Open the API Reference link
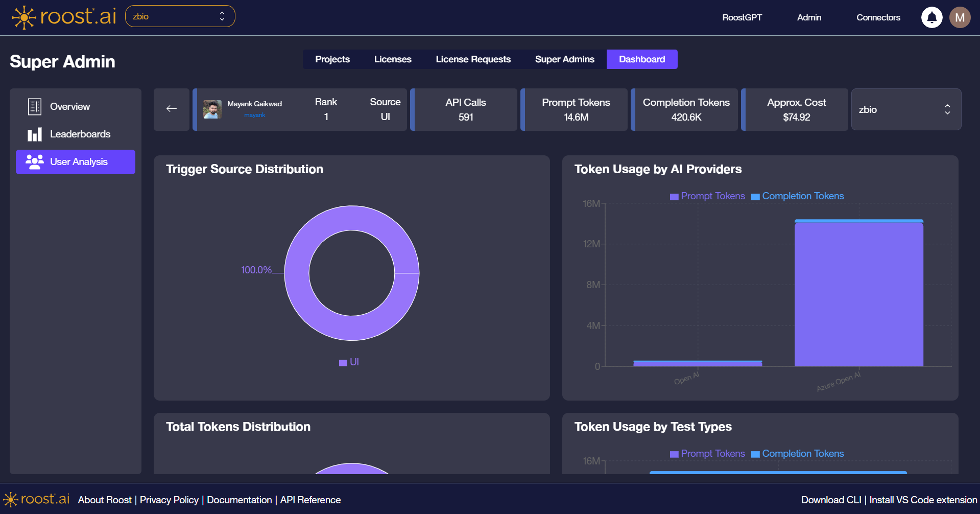 (x=310, y=500)
